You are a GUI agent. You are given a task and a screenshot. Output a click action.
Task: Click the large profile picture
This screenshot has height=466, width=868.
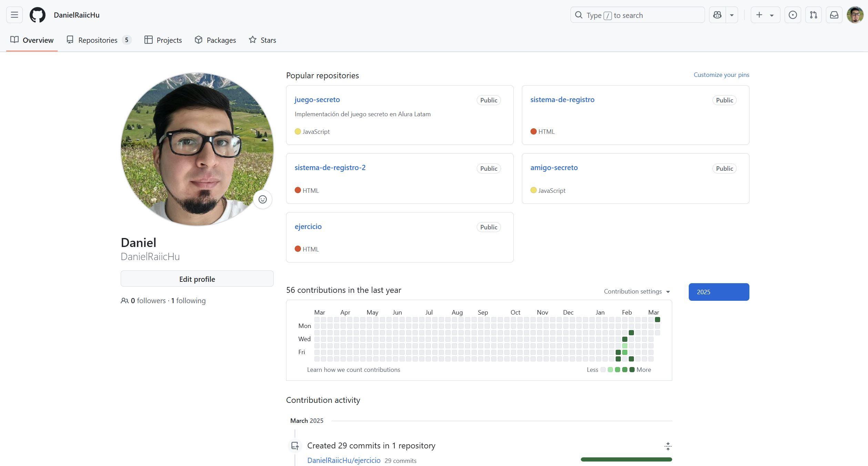click(x=197, y=149)
